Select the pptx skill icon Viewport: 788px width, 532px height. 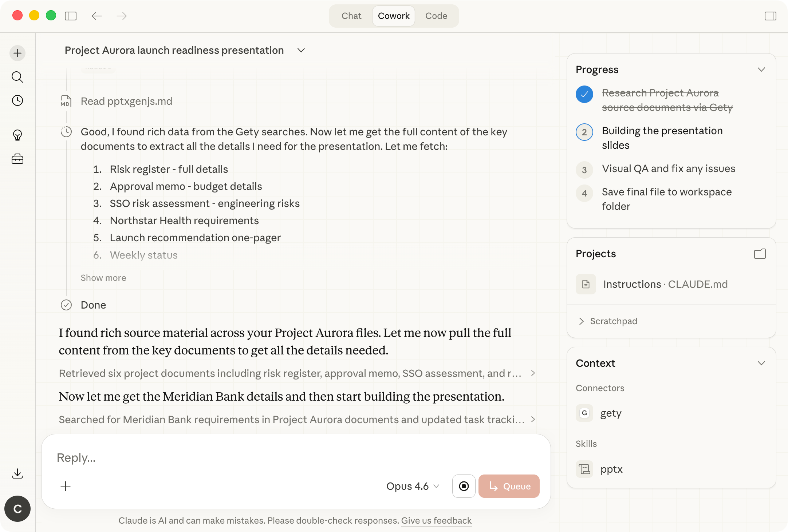[584, 469]
